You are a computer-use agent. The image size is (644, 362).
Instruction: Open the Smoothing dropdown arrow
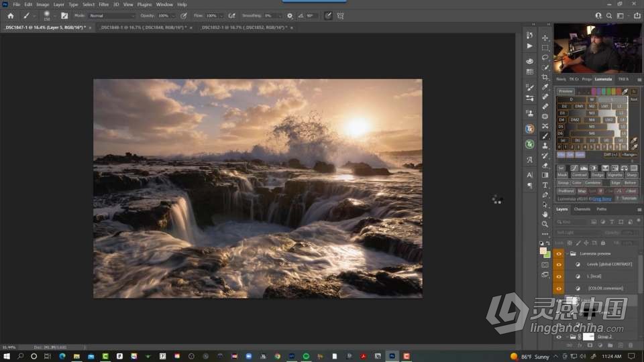280,16
